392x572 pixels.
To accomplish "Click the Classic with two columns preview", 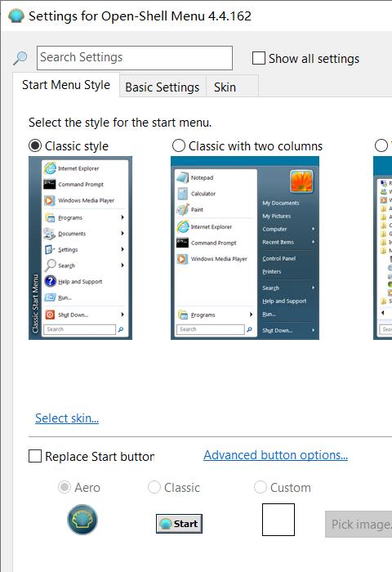I will (x=245, y=248).
